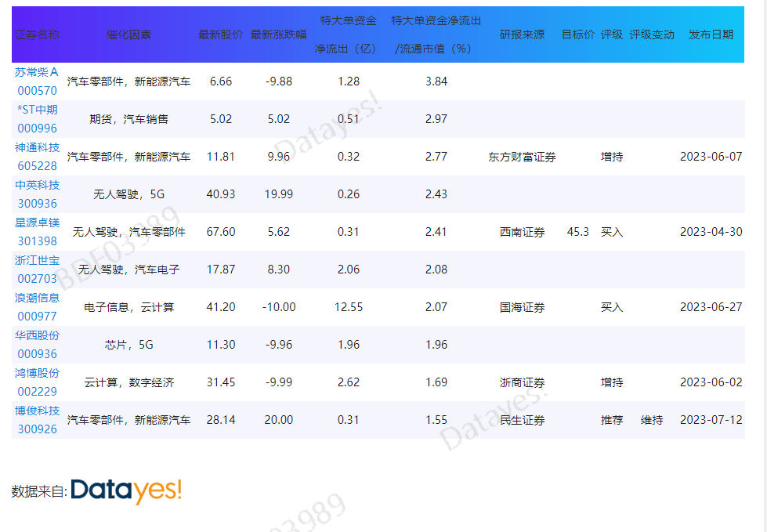Click the 研报来源 column header

pos(522,34)
